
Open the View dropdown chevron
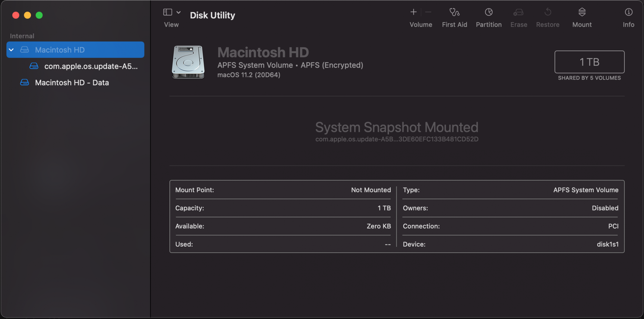point(178,12)
